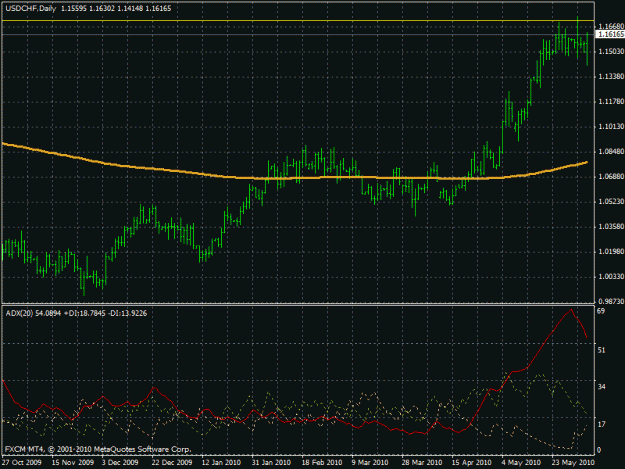Click the ADX scale value 51
This screenshot has height=469, width=625.
tap(601, 350)
